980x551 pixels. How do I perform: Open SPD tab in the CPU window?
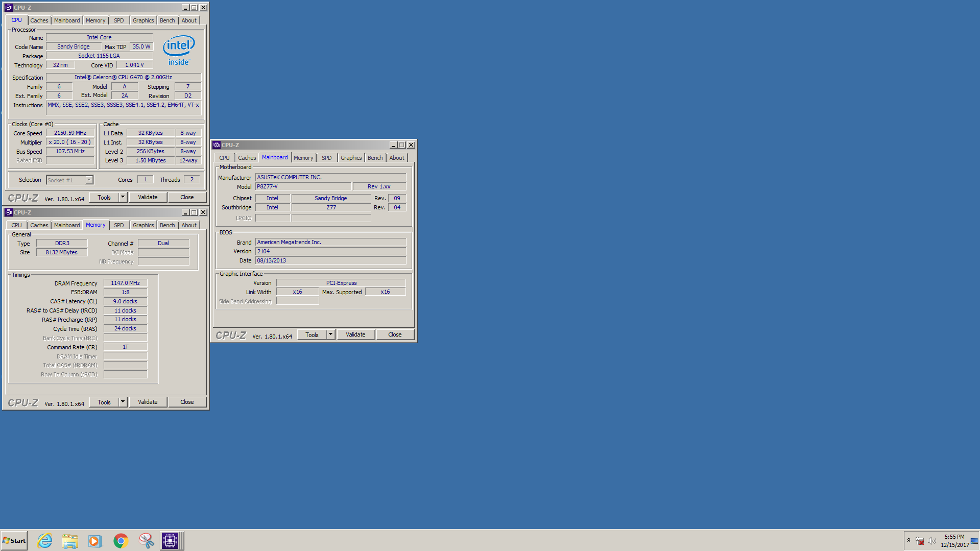pos(119,20)
